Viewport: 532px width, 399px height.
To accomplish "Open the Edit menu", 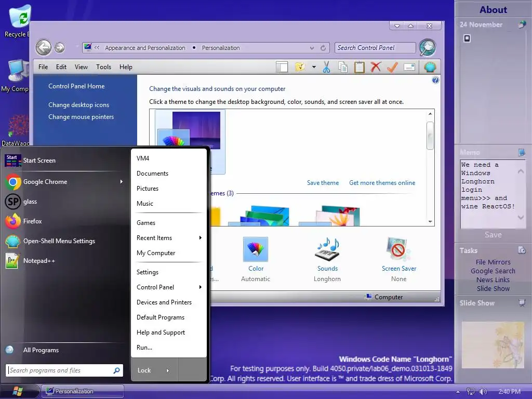I will point(61,67).
